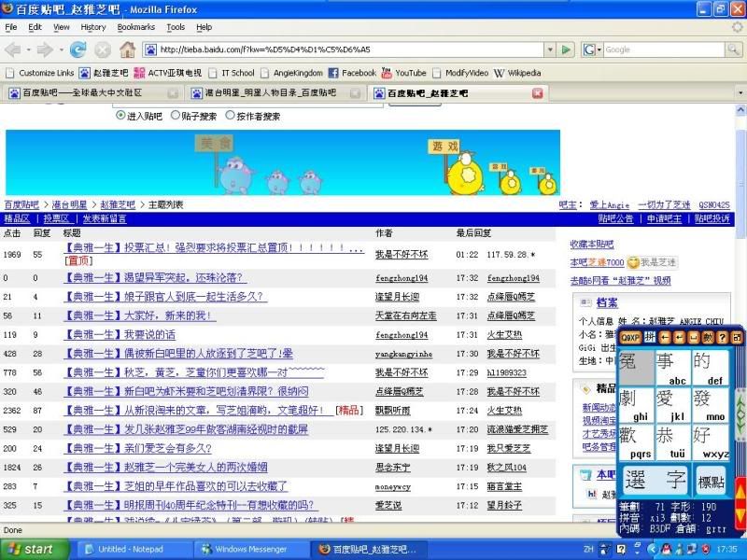Viewport: 747px width, 560px height.
Task: Click the scroll up arrow on page scrollbar
Action: click(x=740, y=110)
